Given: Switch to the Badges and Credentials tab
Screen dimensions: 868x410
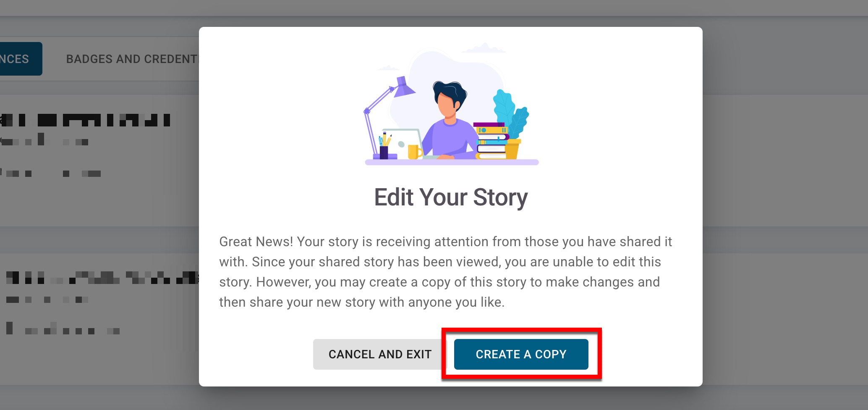Looking at the screenshot, I should [x=131, y=59].
